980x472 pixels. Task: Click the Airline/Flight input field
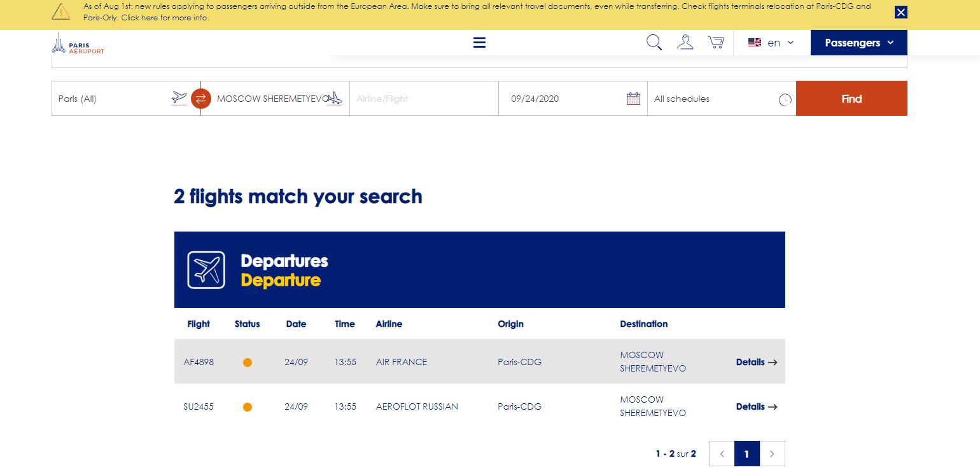pyautogui.click(x=423, y=99)
